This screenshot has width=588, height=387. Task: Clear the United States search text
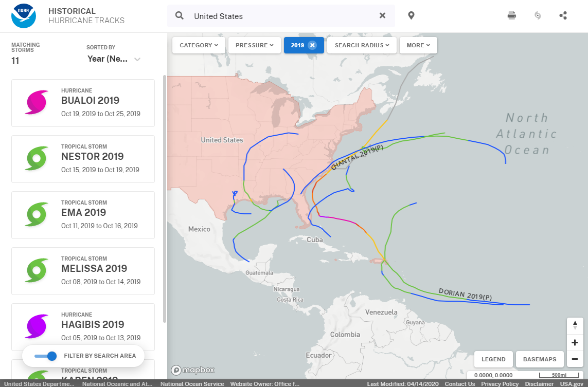click(x=382, y=16)
